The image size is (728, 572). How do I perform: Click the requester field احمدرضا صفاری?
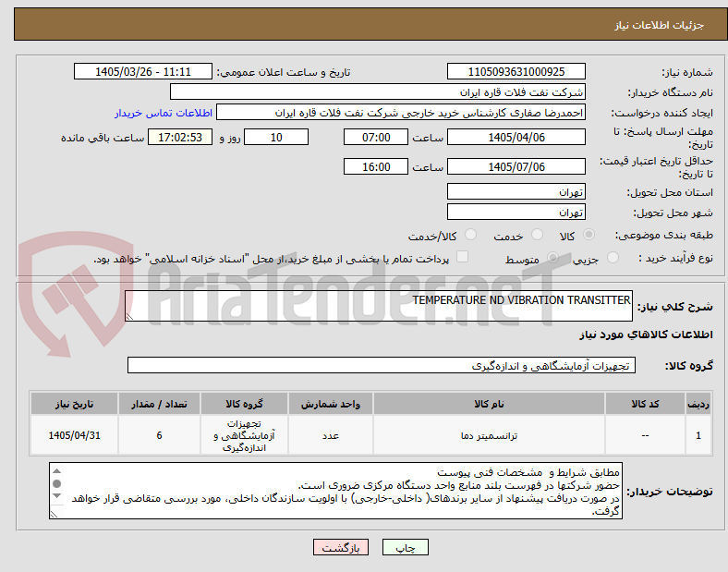point(401,113)
